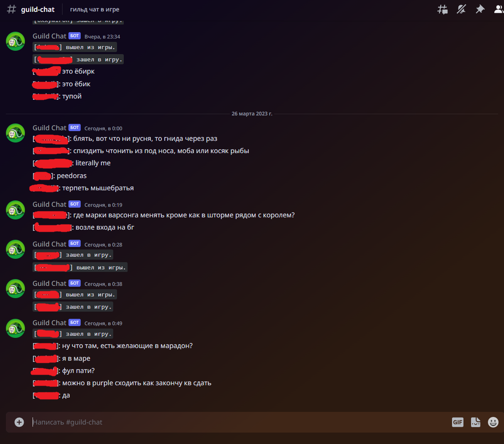Click Guild Chat username at 0:00 message
The height and width of the screenshot is (444, 504).
point(49,128)
